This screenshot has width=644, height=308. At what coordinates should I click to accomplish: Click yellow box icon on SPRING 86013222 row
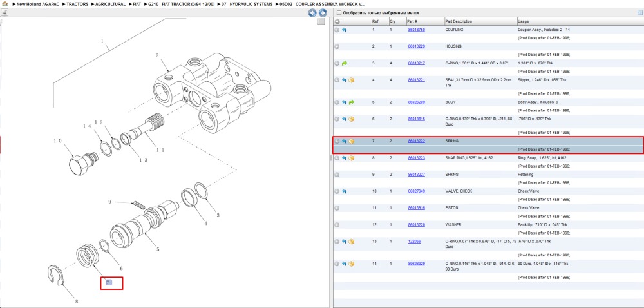pos(352,141)
